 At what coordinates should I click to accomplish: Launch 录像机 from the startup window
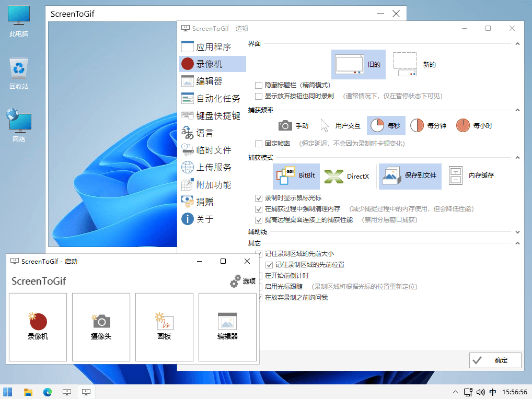click(x=38, y=327)
